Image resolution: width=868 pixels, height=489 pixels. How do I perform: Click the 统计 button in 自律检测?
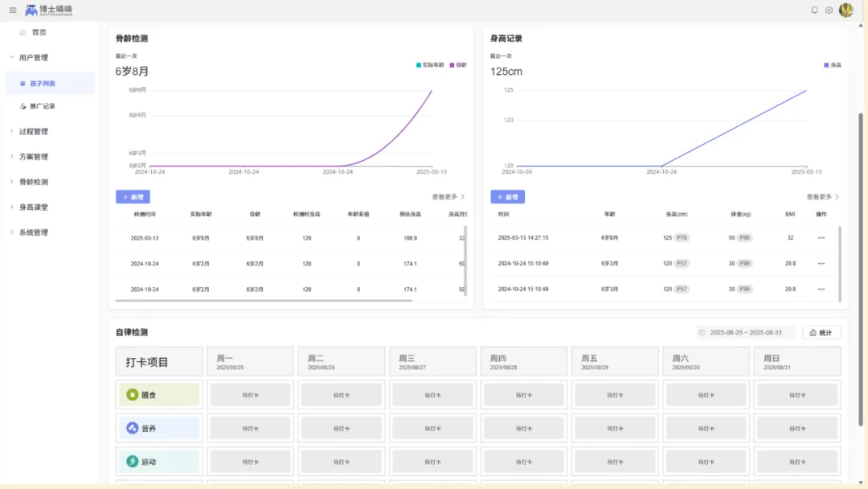(821, 332)
